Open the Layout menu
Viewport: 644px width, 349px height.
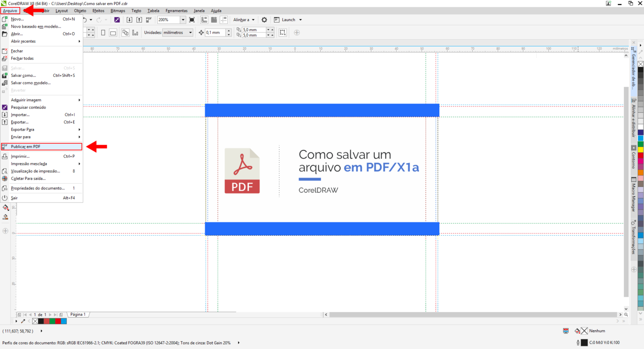[62, 10]
